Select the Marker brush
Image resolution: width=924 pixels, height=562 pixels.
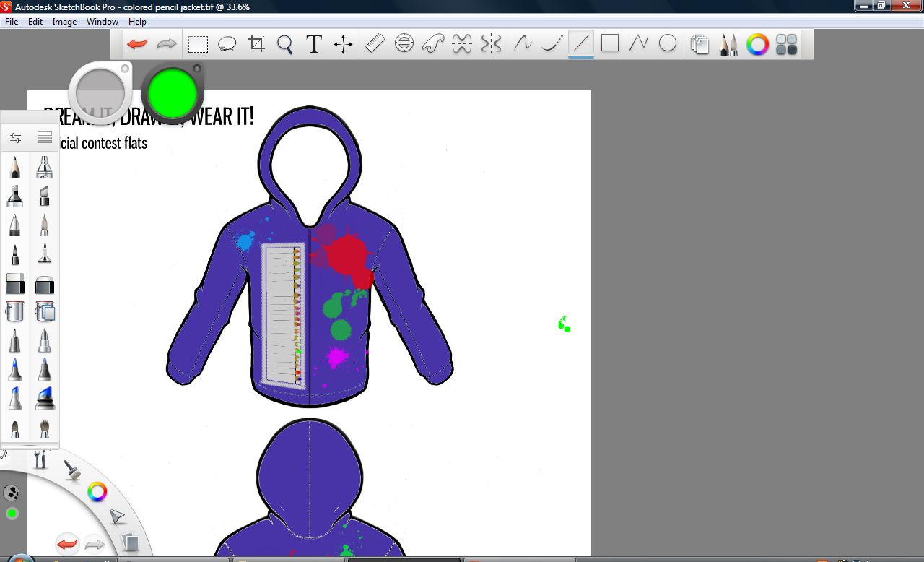click(15, 196)
